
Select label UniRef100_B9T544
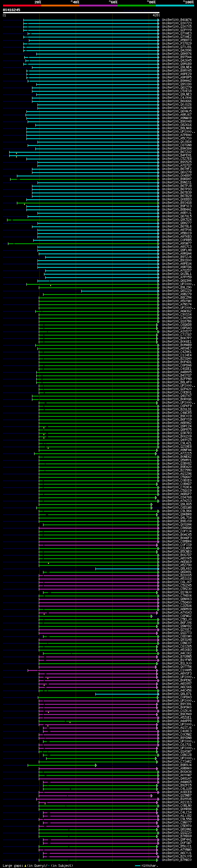point(177,57)
